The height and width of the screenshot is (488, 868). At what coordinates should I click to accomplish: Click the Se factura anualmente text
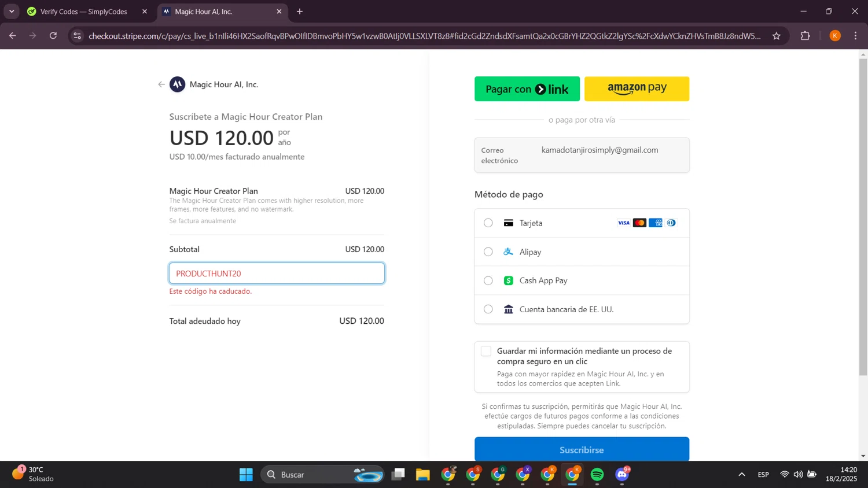coord(203,221)
